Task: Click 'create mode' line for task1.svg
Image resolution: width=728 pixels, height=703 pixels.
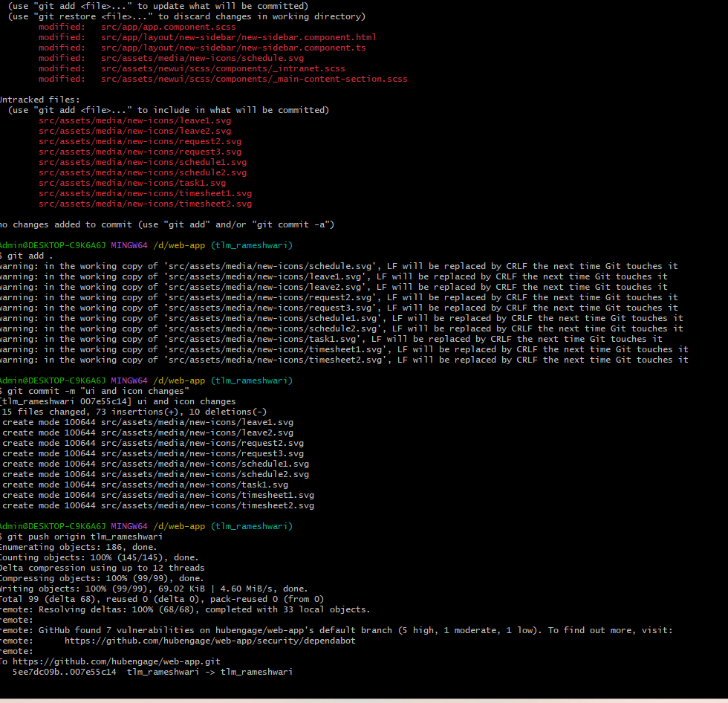Action: point(145,485)
